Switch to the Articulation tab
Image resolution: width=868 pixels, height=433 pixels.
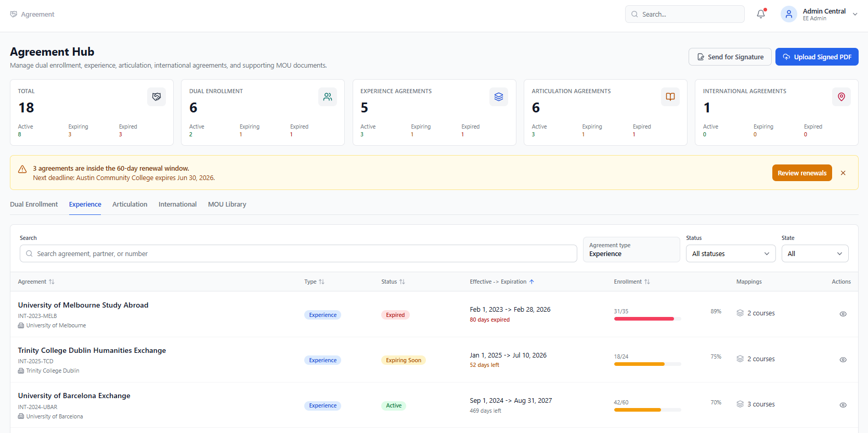pyautogui.click(x=130, y=205)
